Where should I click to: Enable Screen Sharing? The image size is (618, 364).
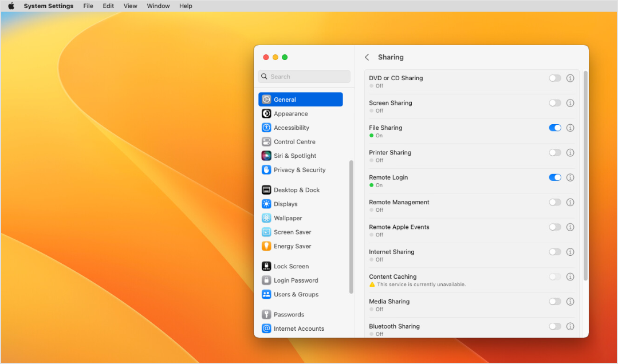point(554,103)
